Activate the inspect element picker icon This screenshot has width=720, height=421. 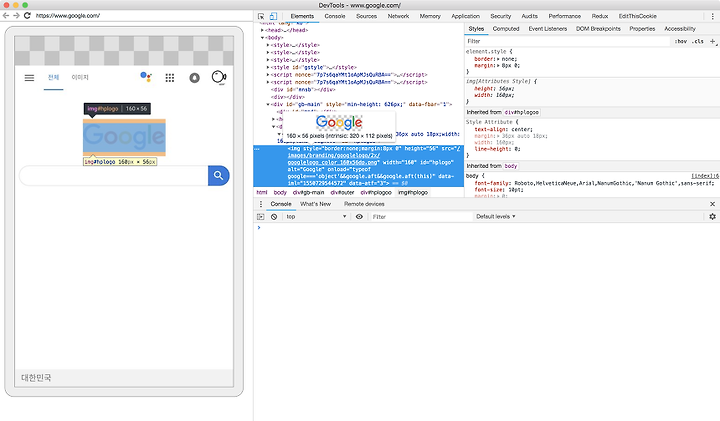coord(261,16)
